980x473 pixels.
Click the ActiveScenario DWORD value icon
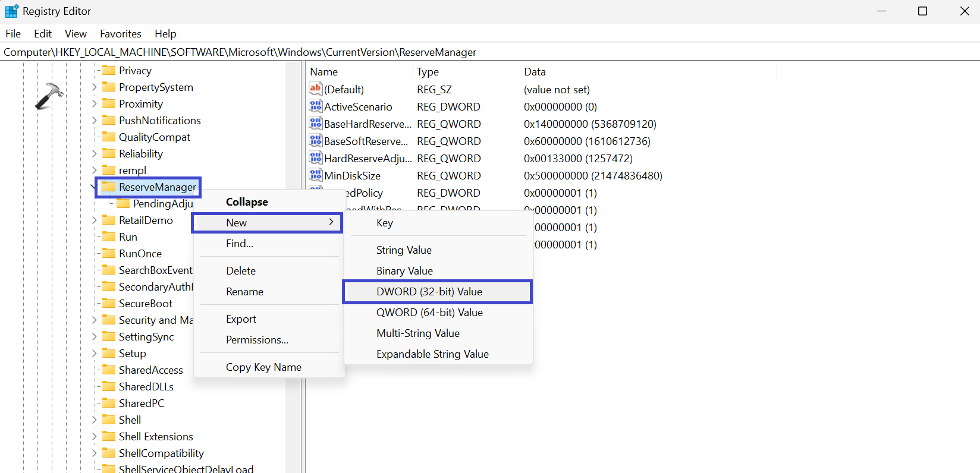tap(315, 106)
